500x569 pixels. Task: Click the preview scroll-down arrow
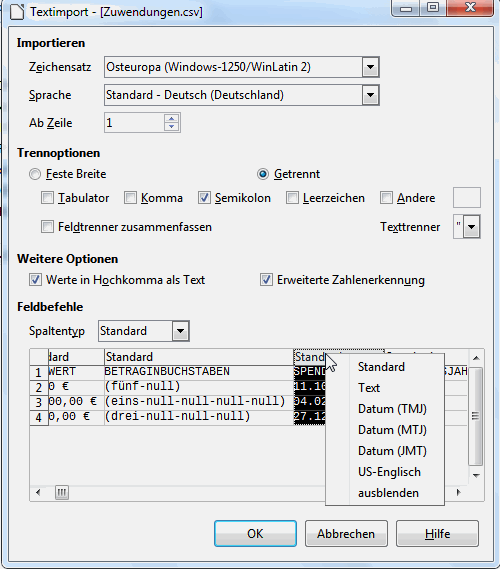[476, 475]
